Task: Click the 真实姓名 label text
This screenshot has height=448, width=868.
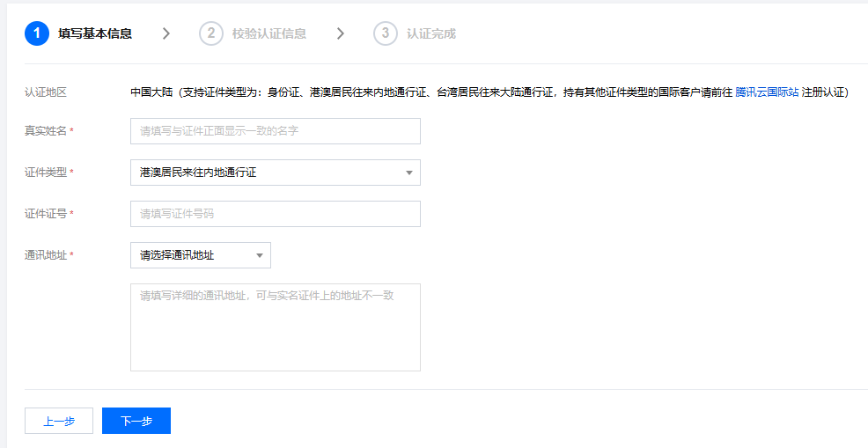Action: 46,131
